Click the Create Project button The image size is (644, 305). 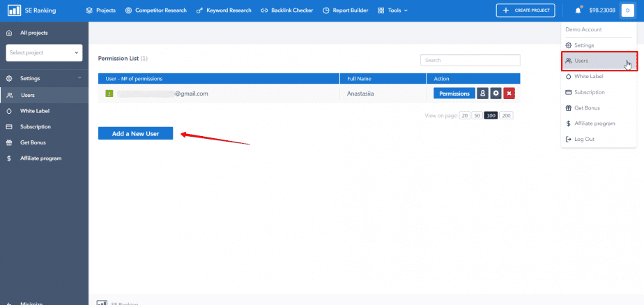coord(526,10)
